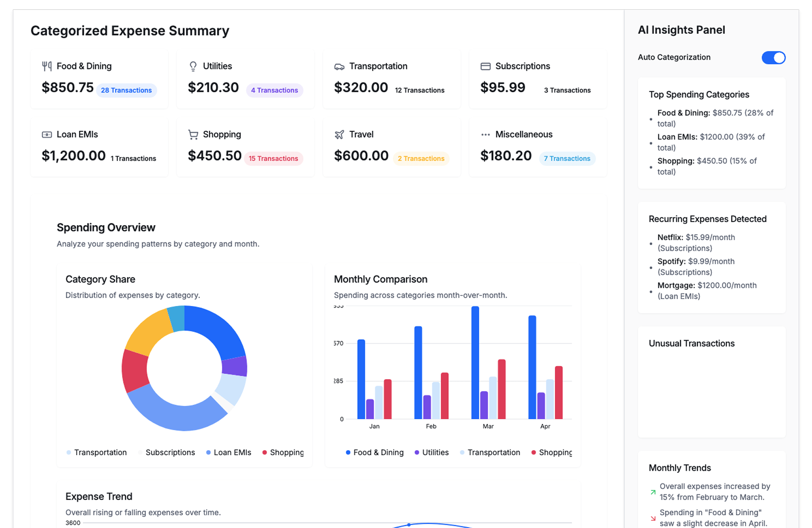Click the Utilities lightbulb icon
Screen dimensions: 812x528
193,66
